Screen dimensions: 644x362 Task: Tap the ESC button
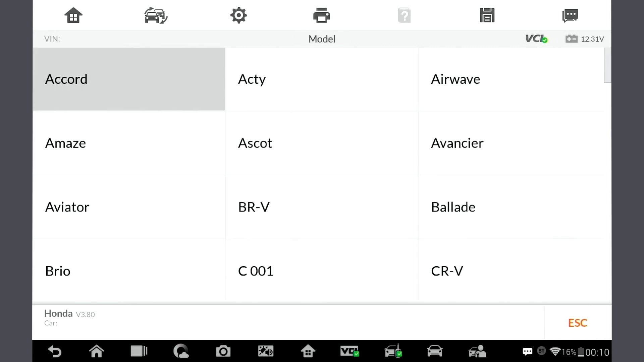pyautogui.click(x=578, y=323)
